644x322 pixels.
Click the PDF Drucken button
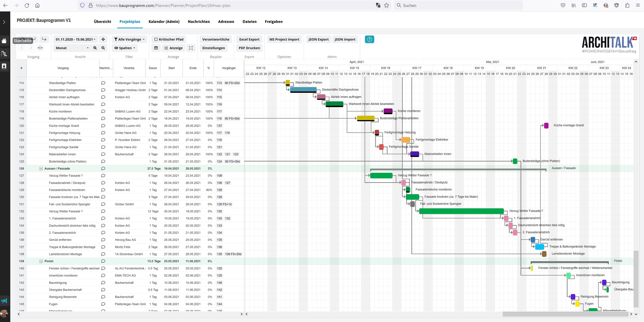pyautogui.click(x=249, y=48)
